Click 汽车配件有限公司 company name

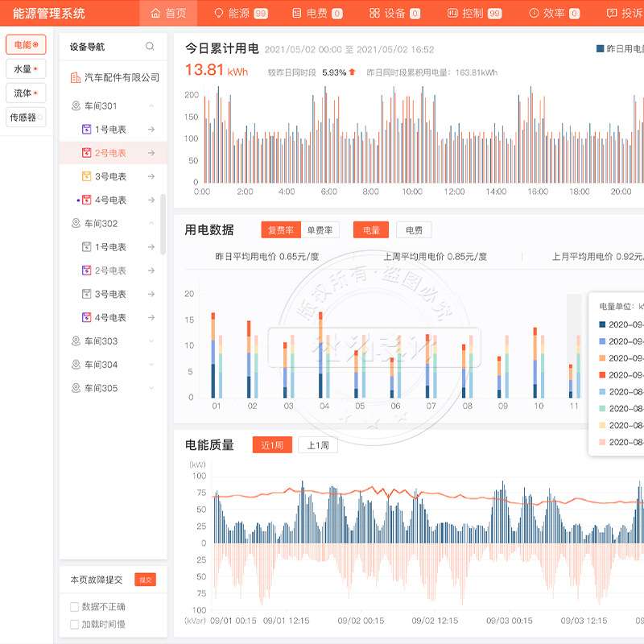click(122, 77)
